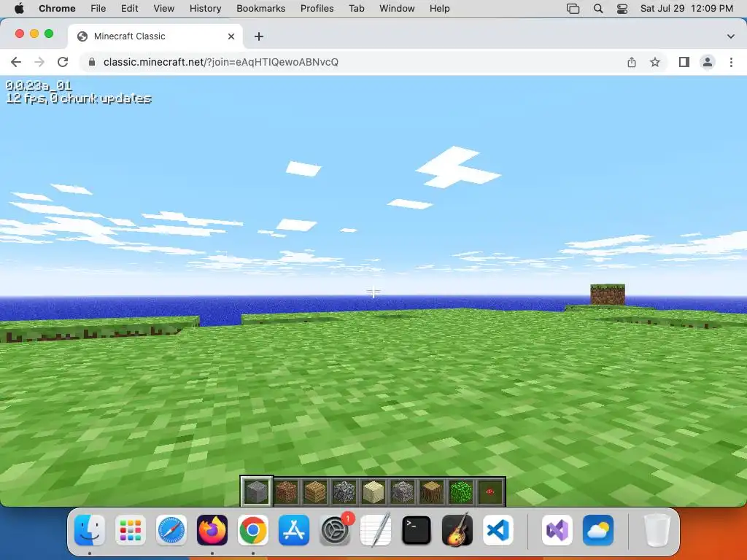The height and width of the screenshot is (560, 747).
Task: Select the wooden planks block in hotbar
Action: 315,491
